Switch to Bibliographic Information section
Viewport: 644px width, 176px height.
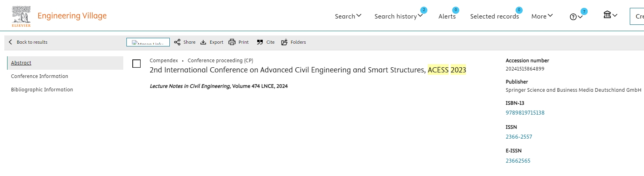click(x=42, y=90)
